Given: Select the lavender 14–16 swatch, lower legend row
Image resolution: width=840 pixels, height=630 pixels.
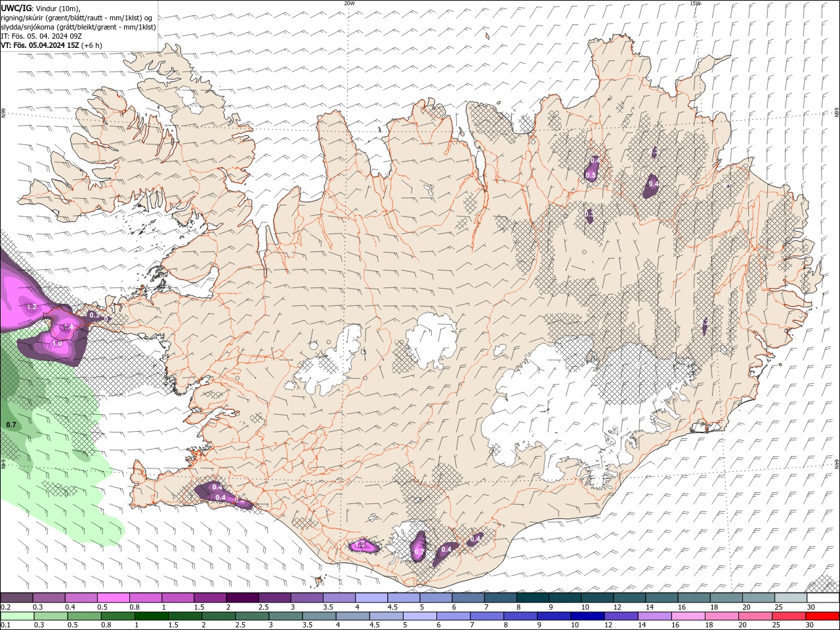Looking at the screenshot, I should tap(655, 616).
